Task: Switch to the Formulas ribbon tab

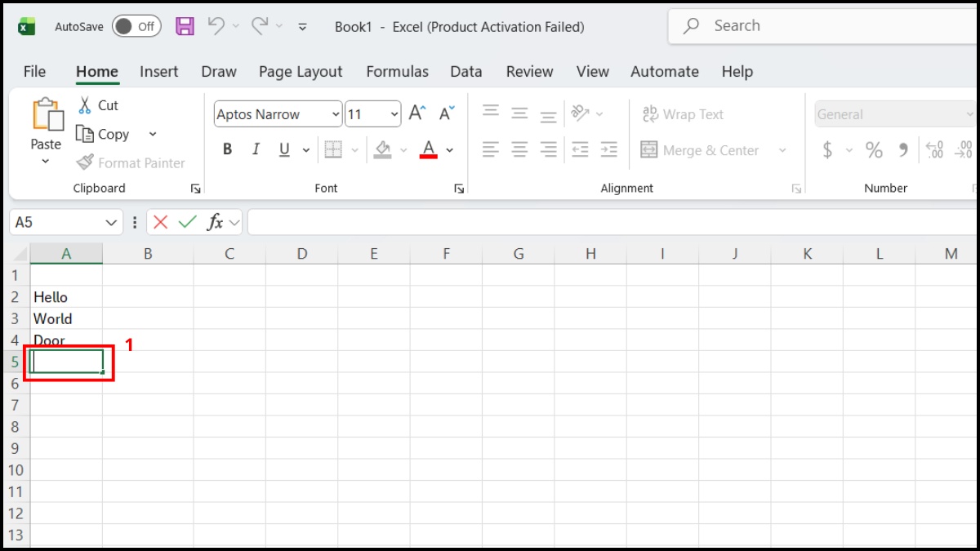Action: [397, 72]
